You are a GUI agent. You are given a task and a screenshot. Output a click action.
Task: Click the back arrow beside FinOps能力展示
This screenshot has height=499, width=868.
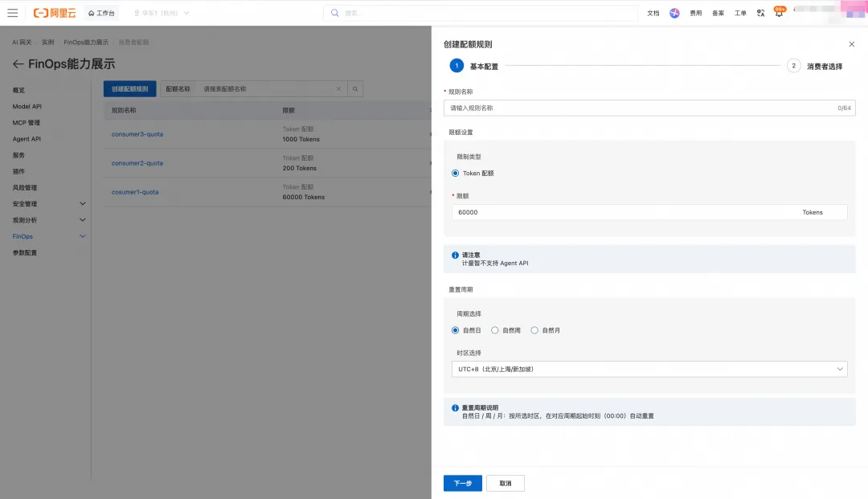(18, 64)
